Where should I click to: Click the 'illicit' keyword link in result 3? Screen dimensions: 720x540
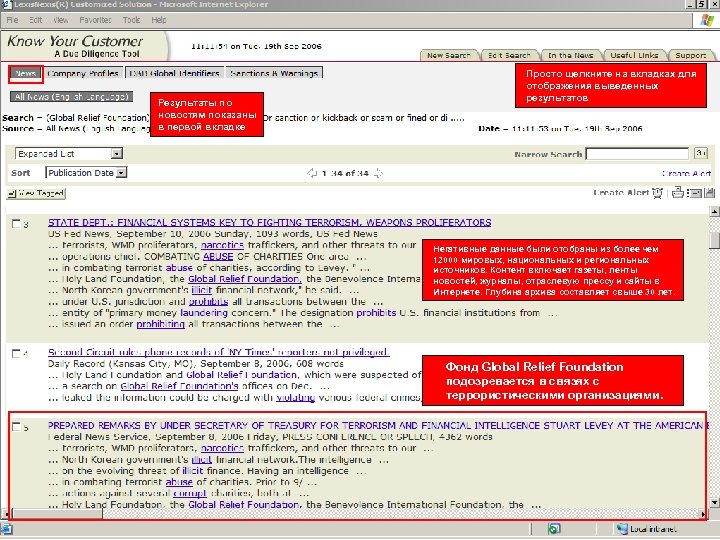(x=202, y=290)
